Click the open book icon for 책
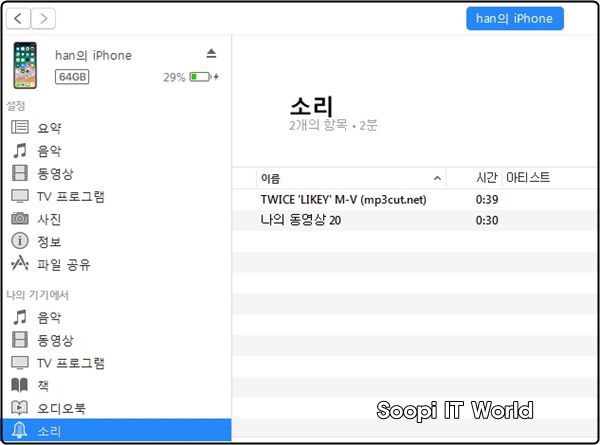Image resolution: width=600 pixels, height=445 pixels. coord(20,385)
